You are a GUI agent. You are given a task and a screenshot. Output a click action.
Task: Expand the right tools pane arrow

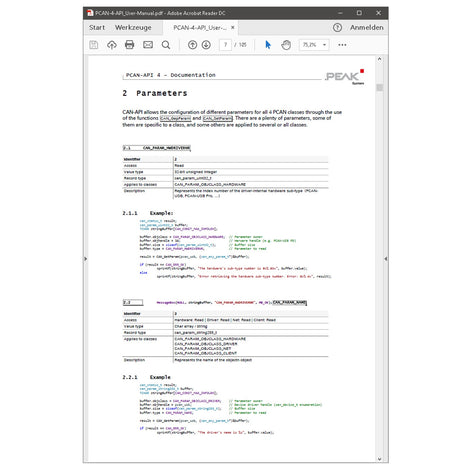pos(386,259)
